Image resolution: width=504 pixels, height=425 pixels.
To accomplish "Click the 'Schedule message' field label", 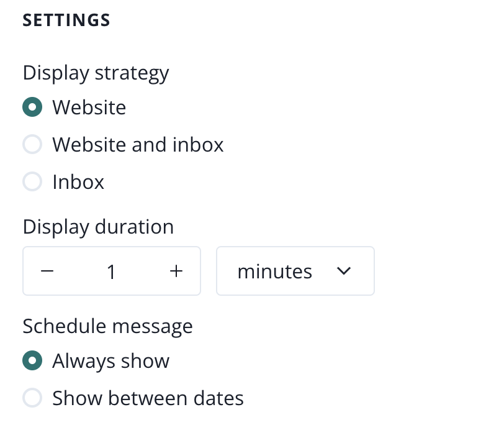I will click(108, 326).
